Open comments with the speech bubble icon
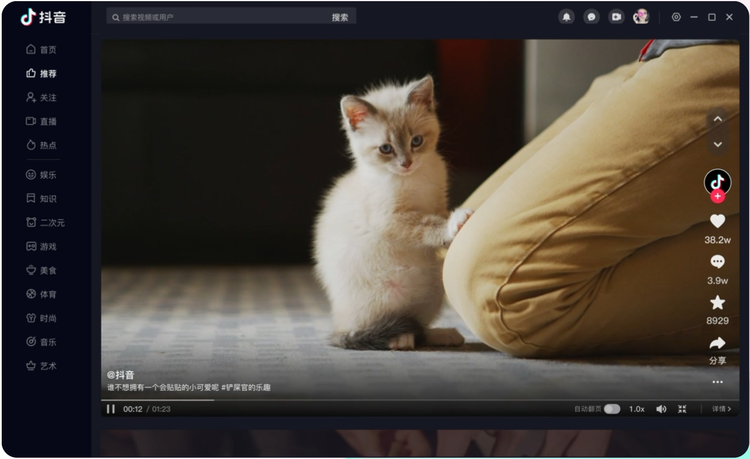Viewport: 750px width, 459px height. coord(717,262)
